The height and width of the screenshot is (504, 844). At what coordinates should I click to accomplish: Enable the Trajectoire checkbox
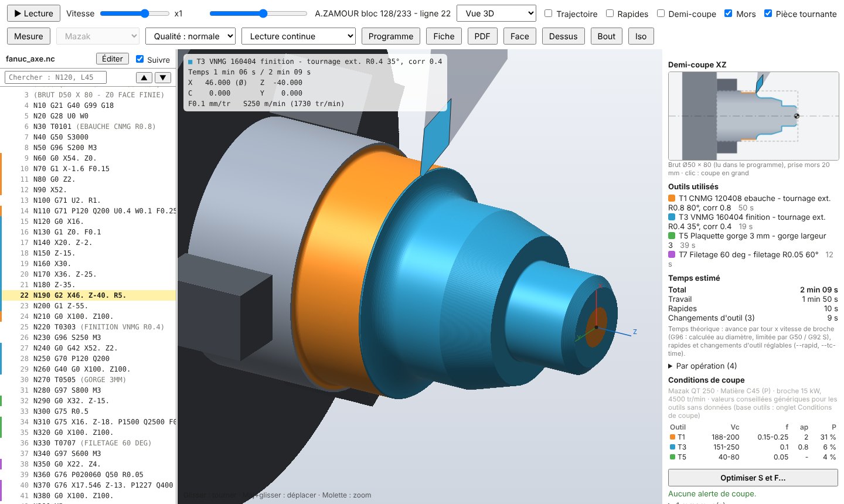pyautogui.click(x=549, y=13)
